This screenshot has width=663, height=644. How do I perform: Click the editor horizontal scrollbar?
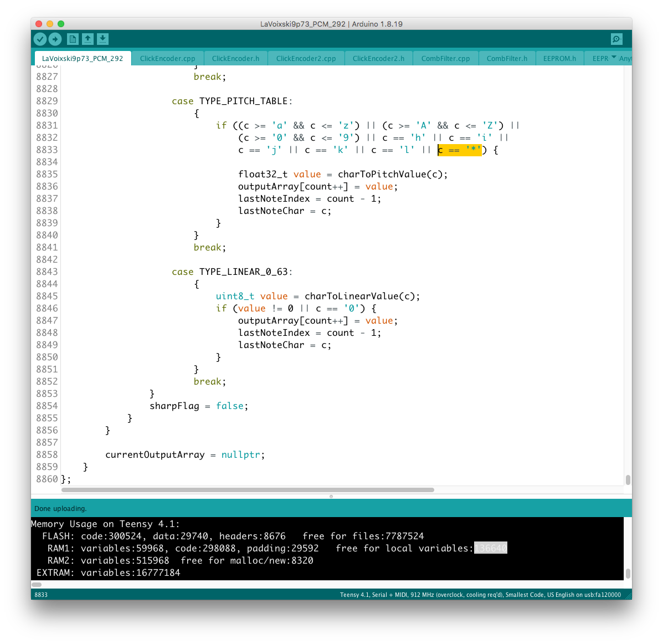(248, 490)
